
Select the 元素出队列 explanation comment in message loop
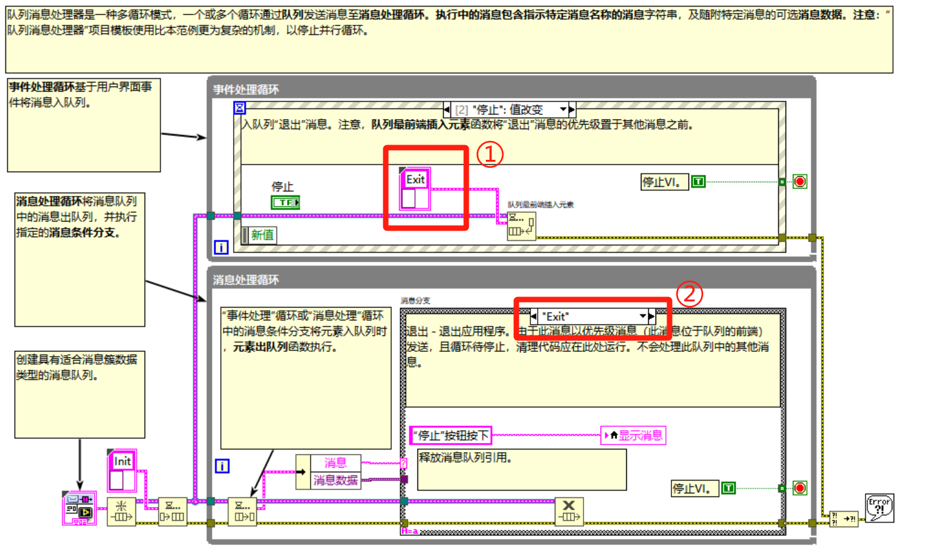pyautogui.click(x=306, y=378)
